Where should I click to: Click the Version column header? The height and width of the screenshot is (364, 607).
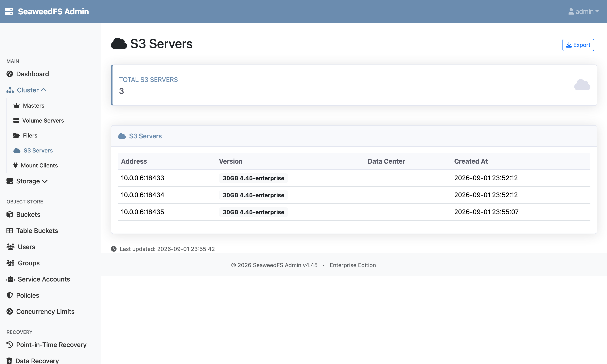tap(231, 161)
